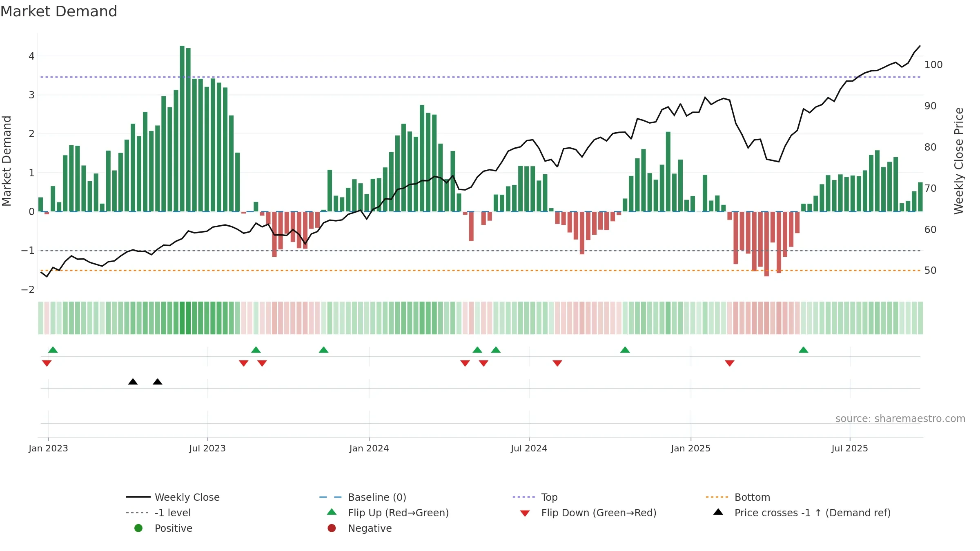Viewport: 980px width, 551px height.
Task: Click the left Market Demand axis label
Action: pyautogui.click(x=7, y=161)
